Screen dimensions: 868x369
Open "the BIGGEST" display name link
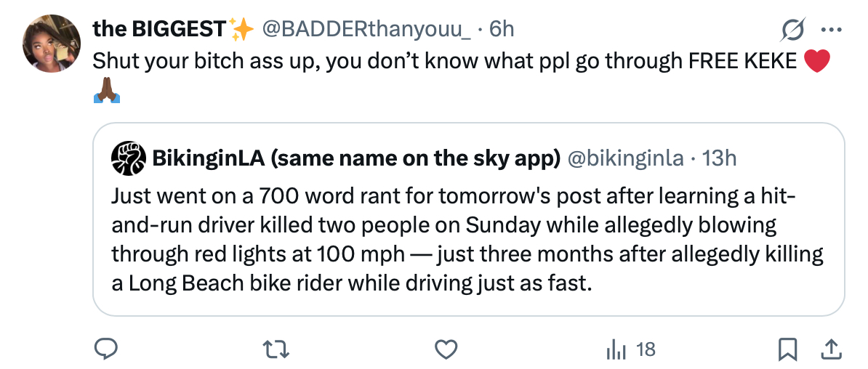(x=159, y=29)
